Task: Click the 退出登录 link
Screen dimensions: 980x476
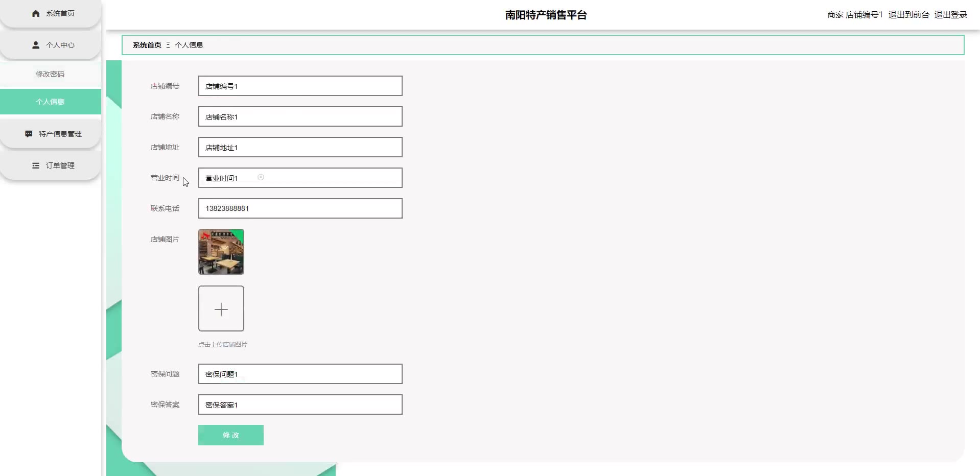Action: click(950, 15)
